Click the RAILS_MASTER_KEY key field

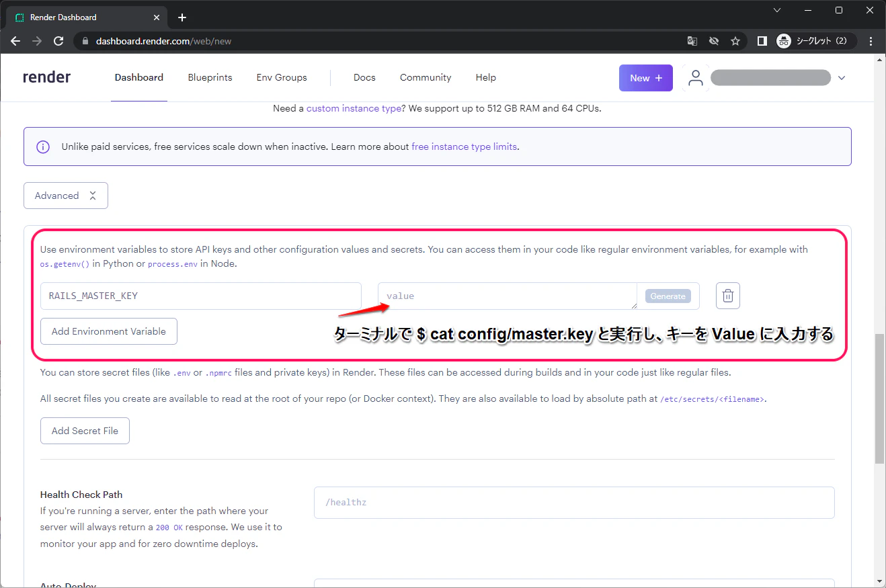click(x=201, y=296)
